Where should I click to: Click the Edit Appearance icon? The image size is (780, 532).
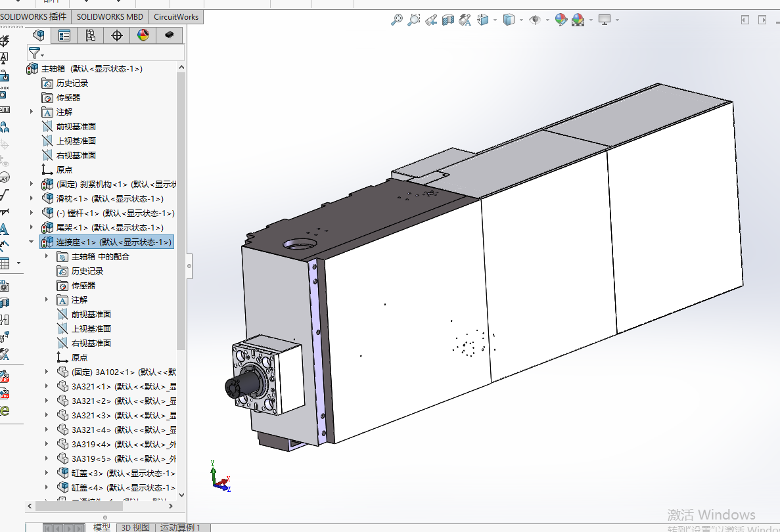pos(561,20)
